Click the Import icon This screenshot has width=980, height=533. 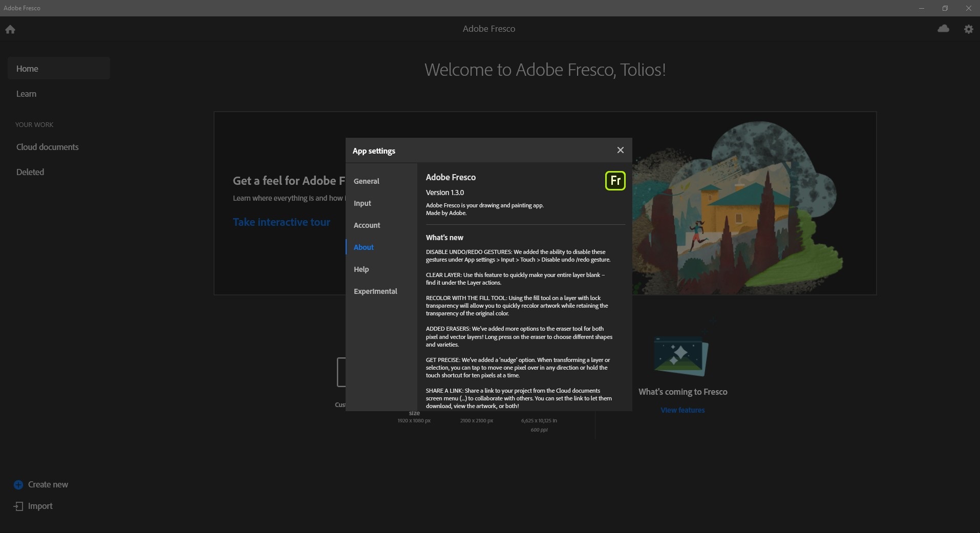coord(18,506)
